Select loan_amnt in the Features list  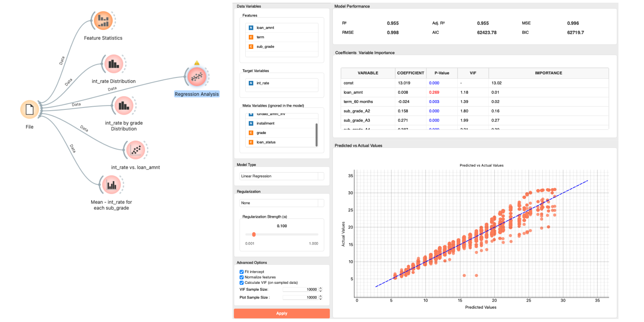[265, 28]
